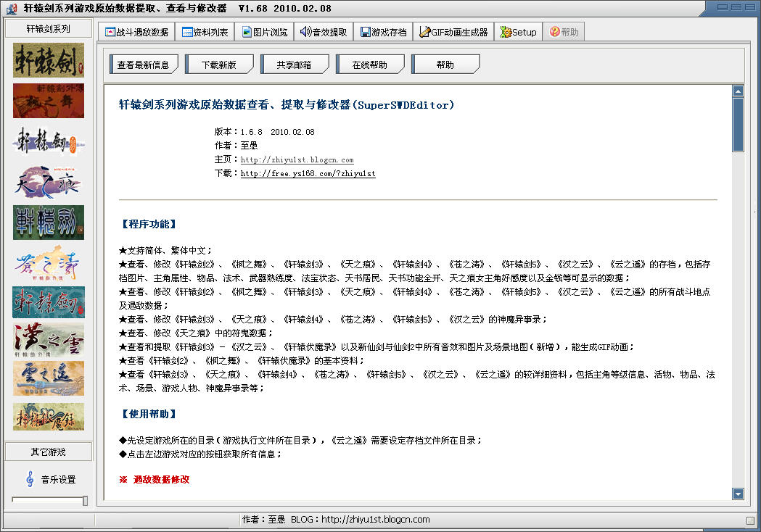The height and width of the screenshot is (532, 761).
Task: Switch to the GIF动画生成器 tab
Action: 454,32
